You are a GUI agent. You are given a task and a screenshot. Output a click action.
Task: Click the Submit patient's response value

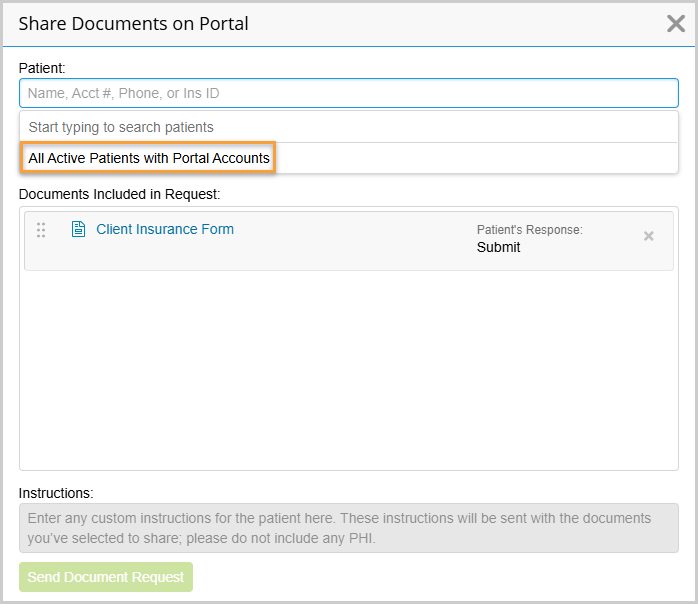[x=498, y=247]
